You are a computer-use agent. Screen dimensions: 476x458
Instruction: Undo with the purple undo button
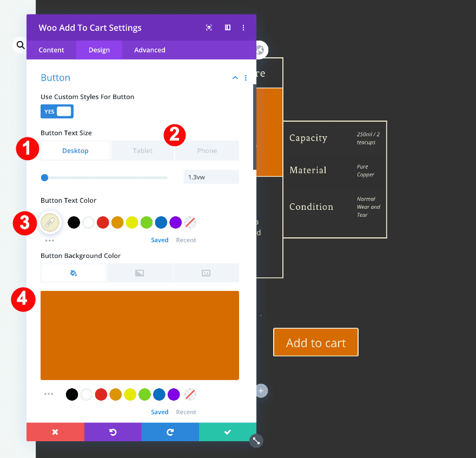pos(113,432)
